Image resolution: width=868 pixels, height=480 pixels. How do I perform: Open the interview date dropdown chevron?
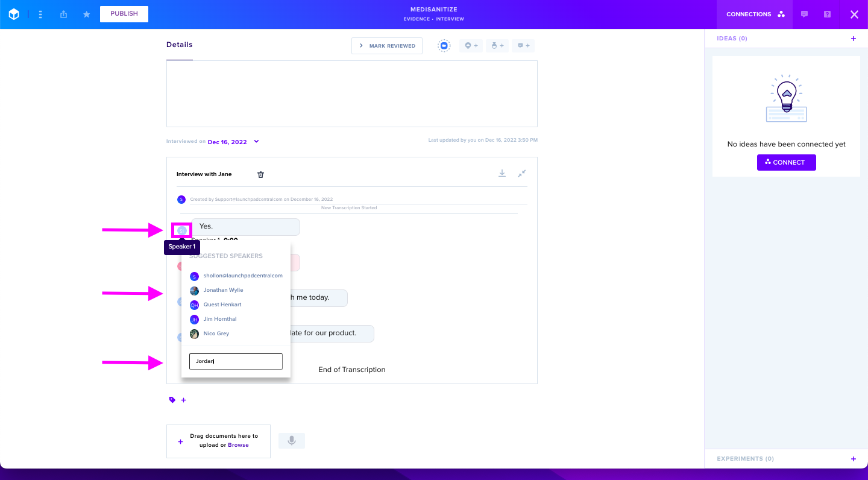tap(256, 142)
